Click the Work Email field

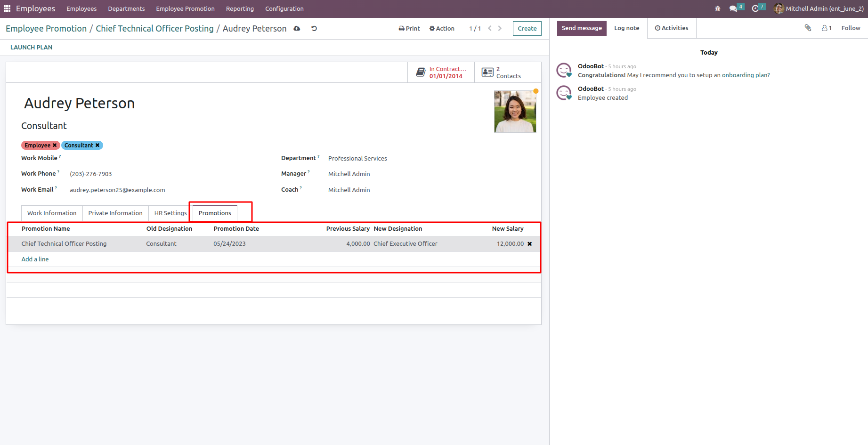[x=117, y=190]
